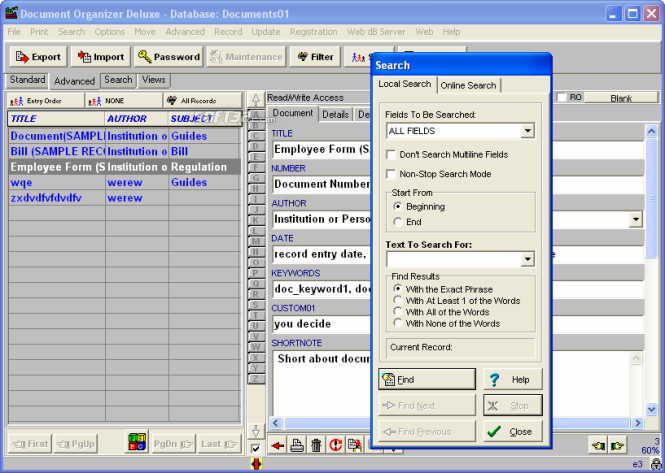Click the Blank button
Image resolution: width=665 pixels, height=473 pixels.
point(621,98)
